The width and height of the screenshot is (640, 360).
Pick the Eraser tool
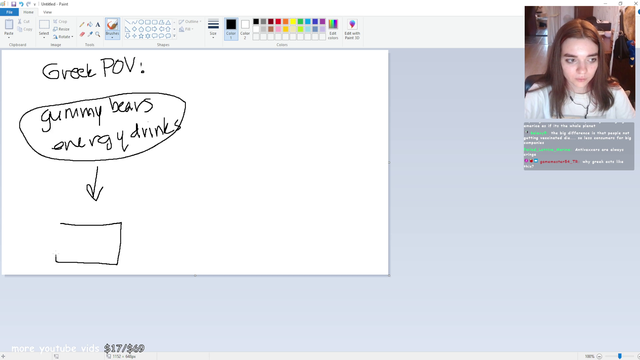click(82, 34)
